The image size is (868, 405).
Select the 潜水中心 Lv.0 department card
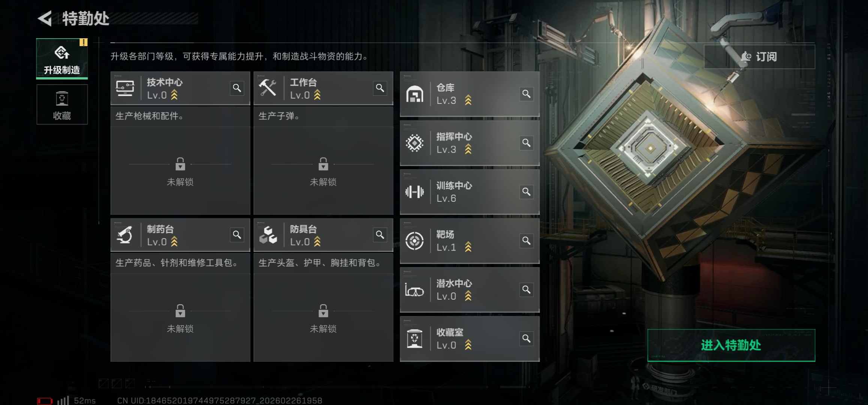(470, 290)
